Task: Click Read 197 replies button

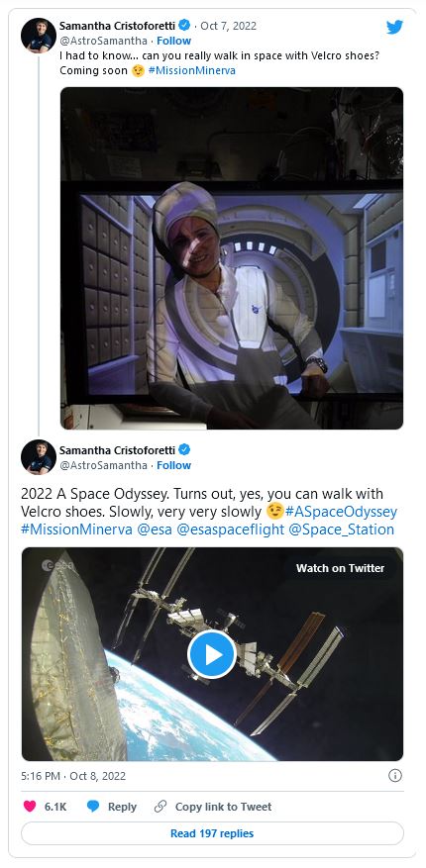Action: coord(212,833)
